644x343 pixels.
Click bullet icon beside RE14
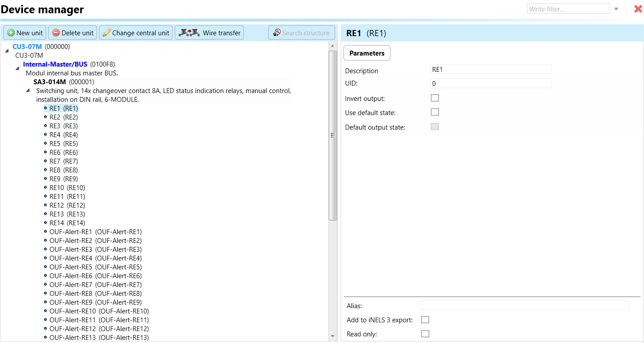[45, 223]
